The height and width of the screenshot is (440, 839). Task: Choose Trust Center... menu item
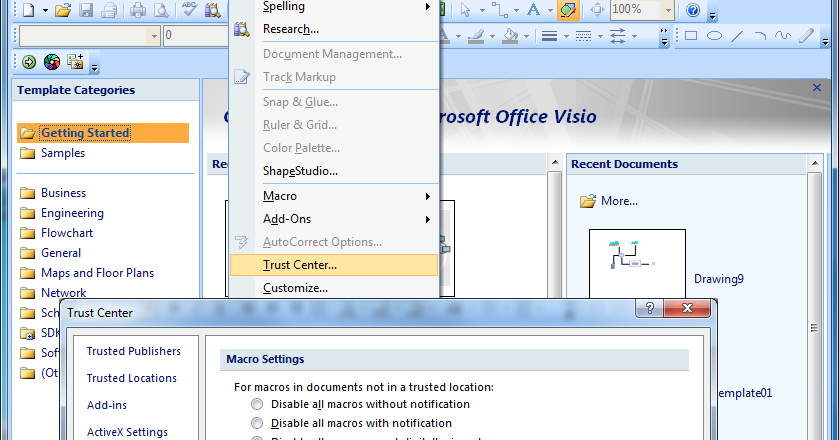click(334, 265)
